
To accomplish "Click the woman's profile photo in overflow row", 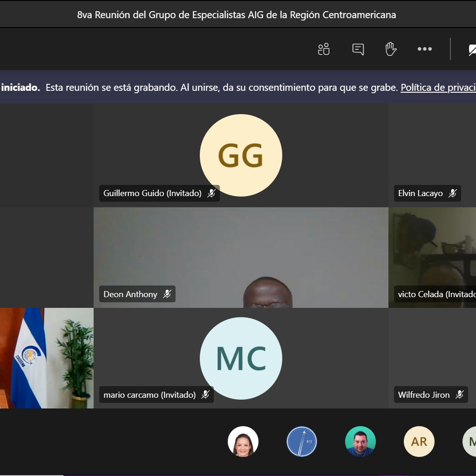I will click(243, 442).
